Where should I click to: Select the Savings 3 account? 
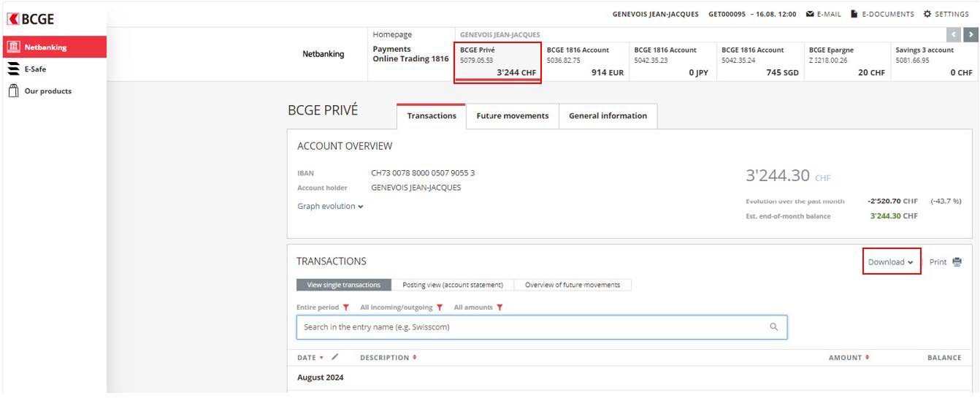pyautogui.click(x=934, y=62)
